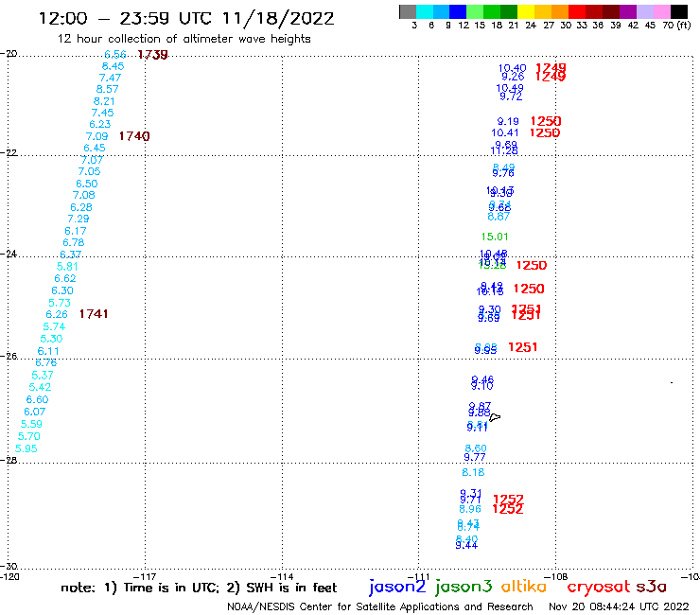The width and height of the screenshot is (700, 615).
Task: Click the wave height value 8.57
Action: click(x=107, y=89)
